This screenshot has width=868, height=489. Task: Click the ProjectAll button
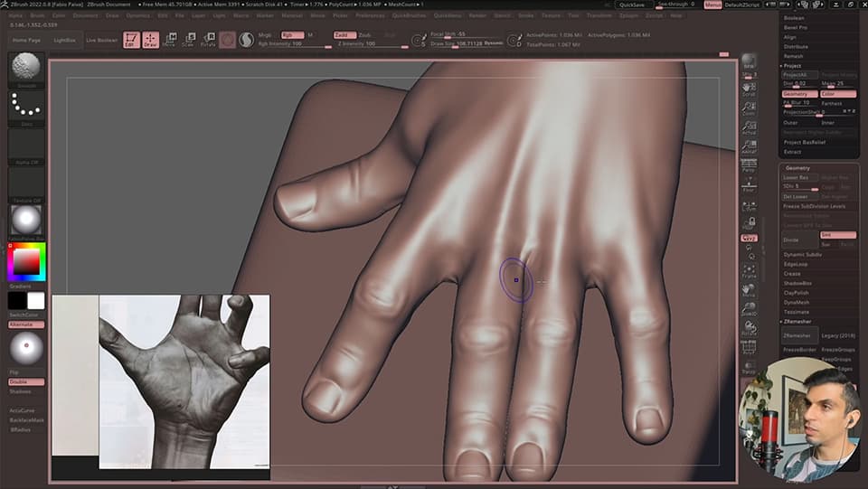[x=799, y=75]
